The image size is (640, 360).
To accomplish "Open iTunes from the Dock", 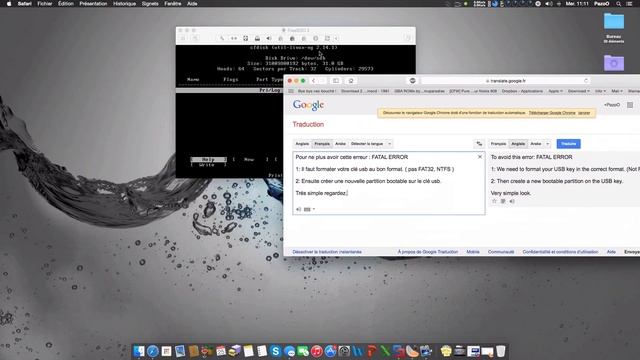I will point(317,351).
